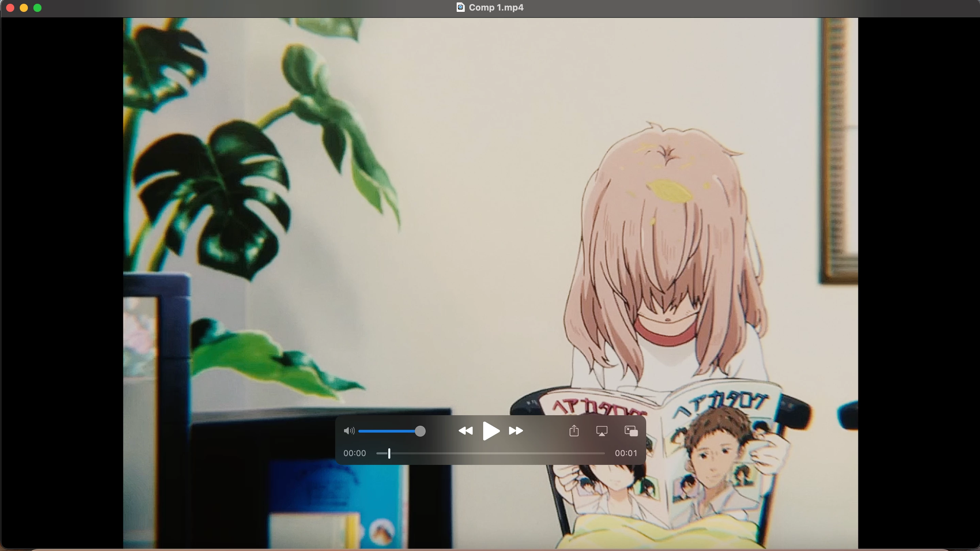
Task: Close the video window with the red button
Action: (10, 7)
